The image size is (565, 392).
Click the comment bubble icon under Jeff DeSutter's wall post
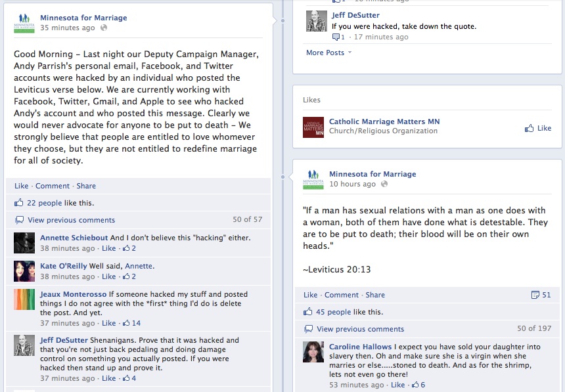[336, 37]
